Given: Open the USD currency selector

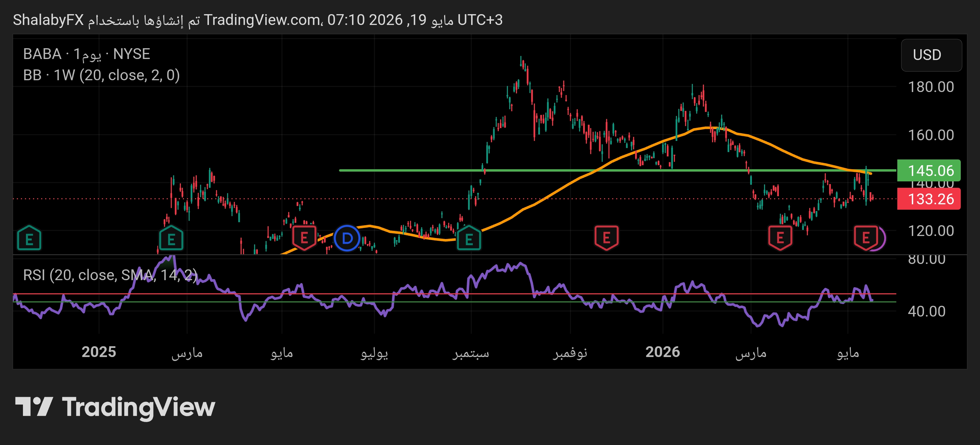Looking at the screenshot, I should click(x=931, y=55).
